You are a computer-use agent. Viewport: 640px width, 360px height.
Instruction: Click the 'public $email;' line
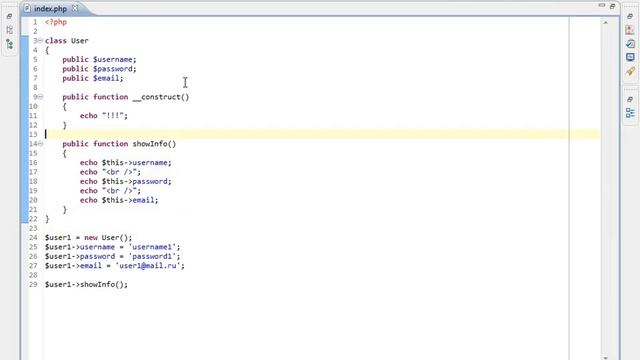click(93, 78)
